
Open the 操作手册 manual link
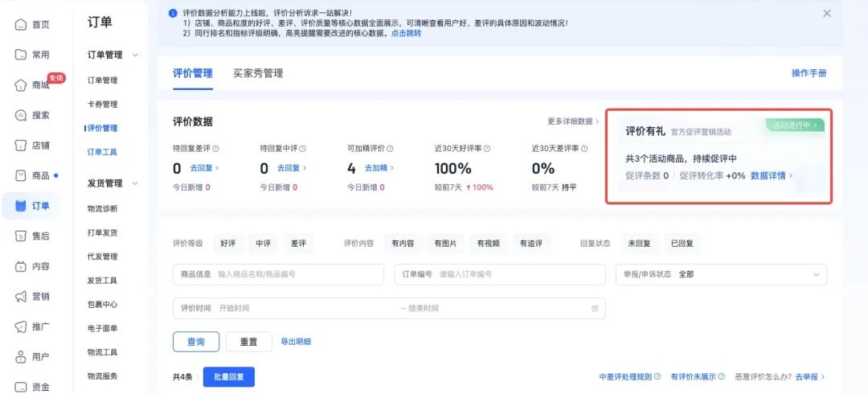(809, 73)
